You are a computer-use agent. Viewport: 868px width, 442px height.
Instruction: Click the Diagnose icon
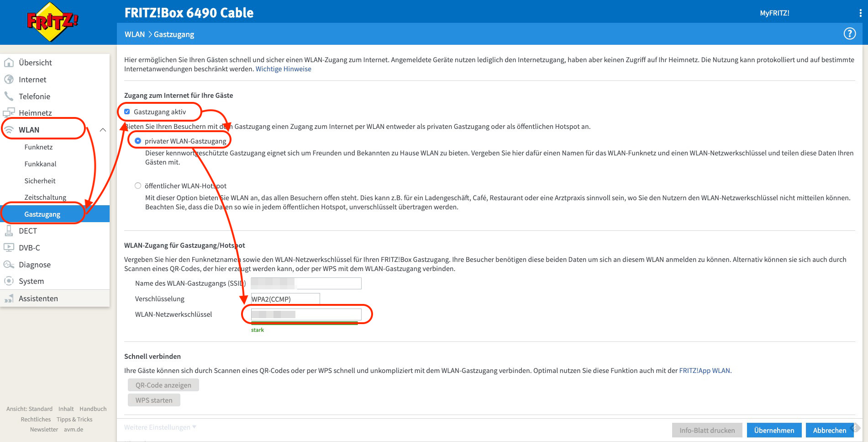click(x=9, y=265)
